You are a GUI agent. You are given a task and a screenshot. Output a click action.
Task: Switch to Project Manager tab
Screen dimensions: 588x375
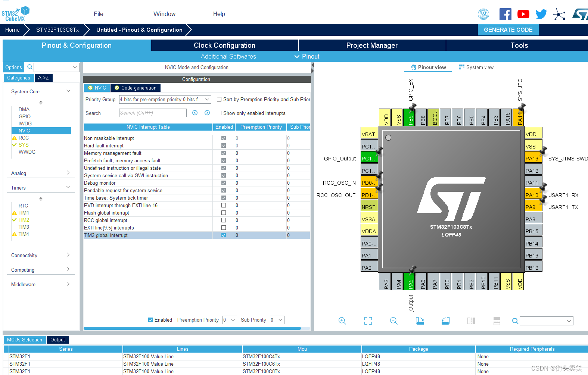pyautogui.click(x=372, y=45)
